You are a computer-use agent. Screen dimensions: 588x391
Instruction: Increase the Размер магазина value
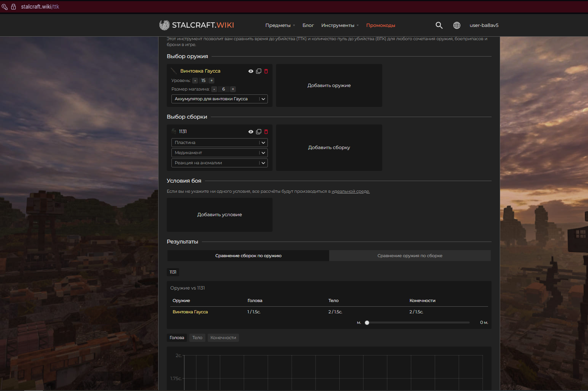tap(233, 89)
